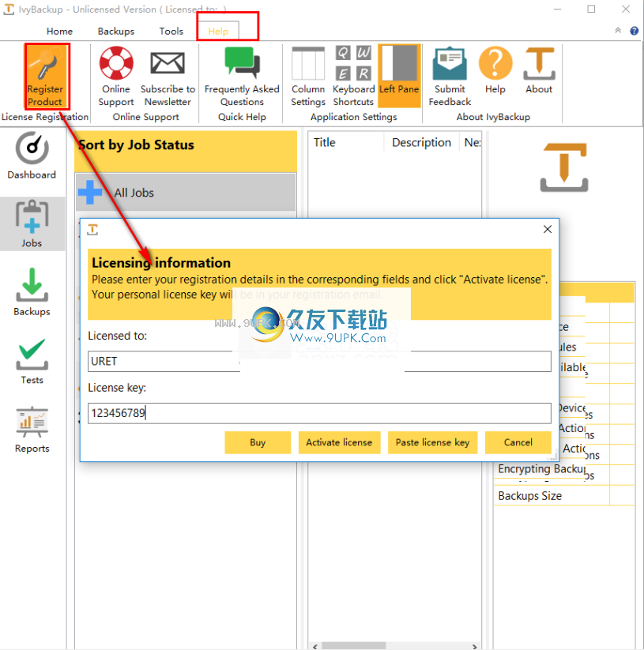Click the Buy button
This screenshot has height=650, width=644.
pyautogui.click(x=258, y=442)
